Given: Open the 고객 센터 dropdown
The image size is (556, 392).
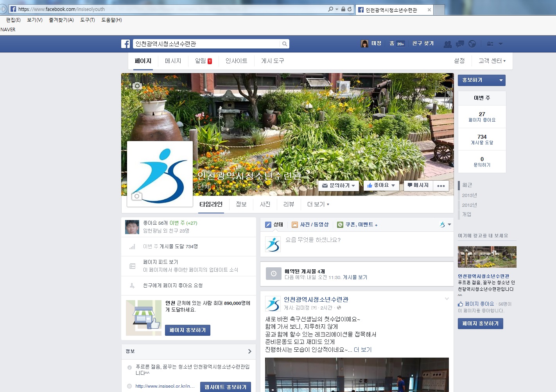Looking at the screenshot, I should 492,61.
